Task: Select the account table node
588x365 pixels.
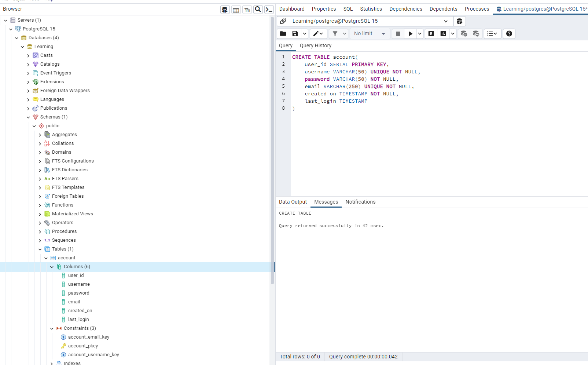Action: [x=67, y=258]
